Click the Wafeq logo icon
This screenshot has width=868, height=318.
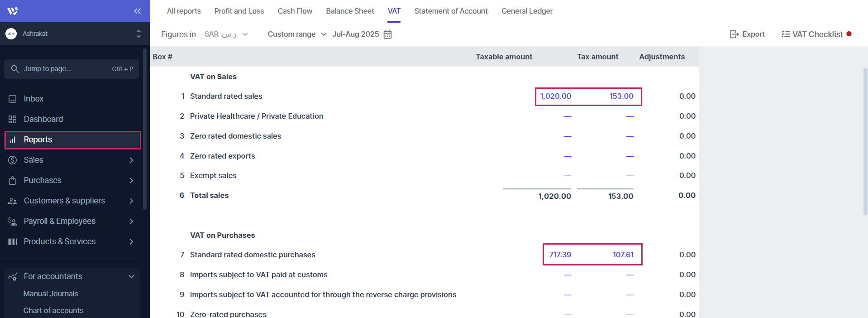pos(13,11)
